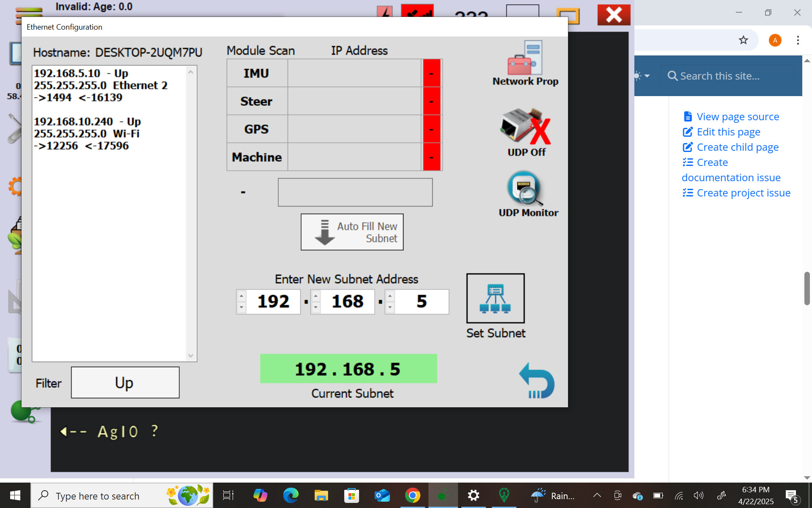812x508 pixels.
Task: Decrease second subnet octet 168 stepper
Action: (x=315, y=308)
